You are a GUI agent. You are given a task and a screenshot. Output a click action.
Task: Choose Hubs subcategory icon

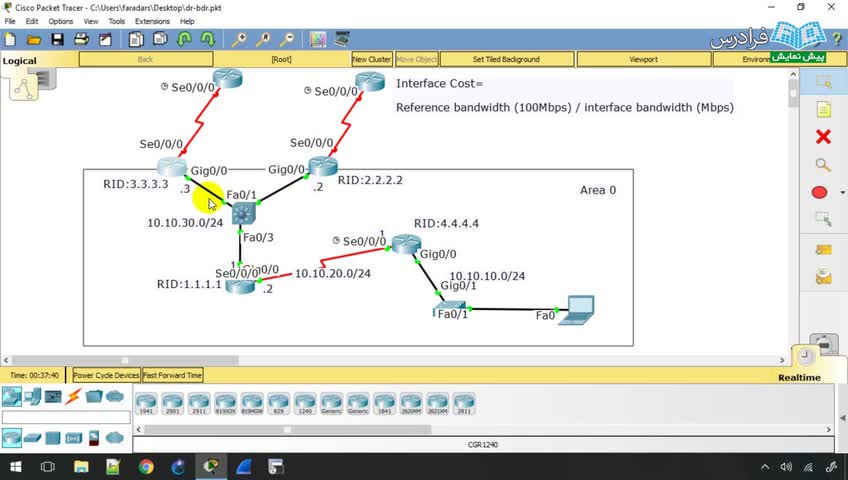point(53,438)
